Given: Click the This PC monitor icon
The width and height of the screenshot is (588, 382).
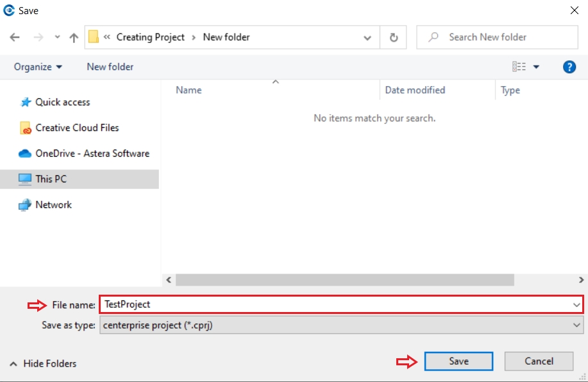Looking at the screenshot, I should (25, 179).
